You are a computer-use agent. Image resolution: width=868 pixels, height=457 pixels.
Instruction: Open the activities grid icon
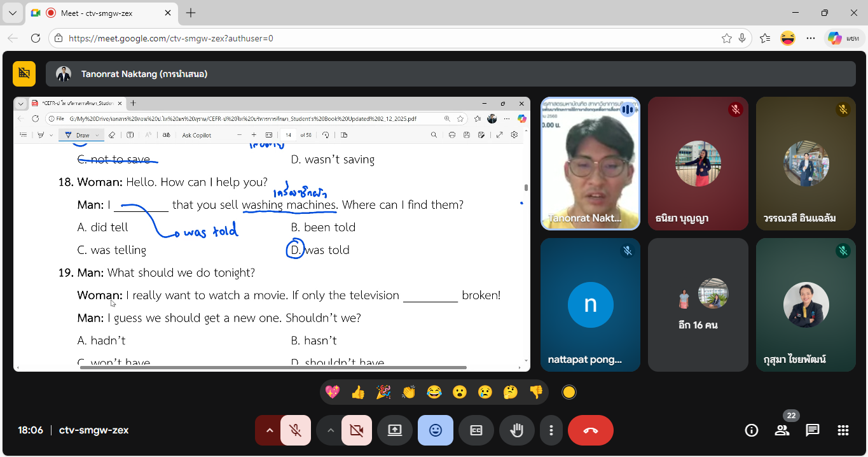click(843, 430)
